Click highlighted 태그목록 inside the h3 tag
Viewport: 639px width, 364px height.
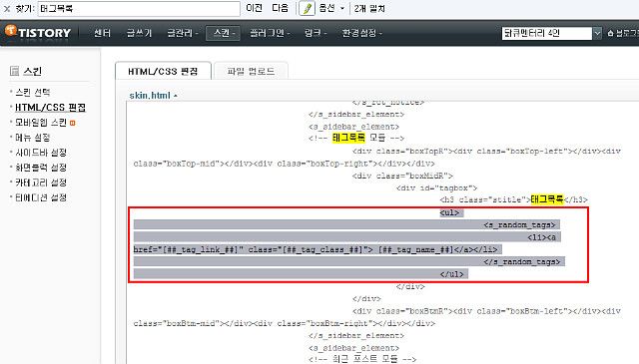pos(547,199)
